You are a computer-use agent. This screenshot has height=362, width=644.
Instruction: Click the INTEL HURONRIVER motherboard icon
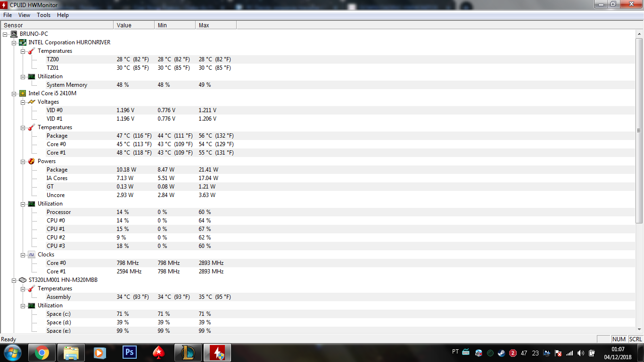tap(22, 42)
